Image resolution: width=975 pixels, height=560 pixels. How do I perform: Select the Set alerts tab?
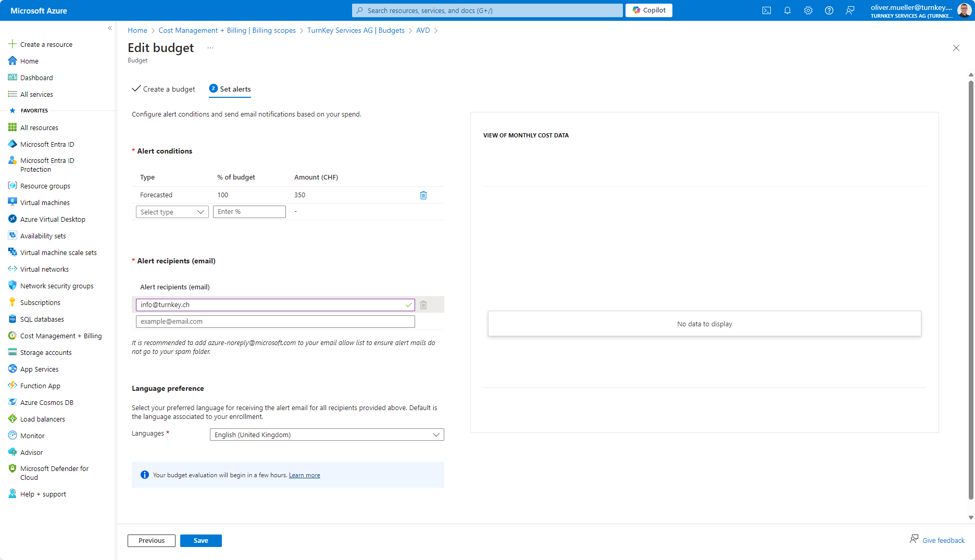pos(230,89)
